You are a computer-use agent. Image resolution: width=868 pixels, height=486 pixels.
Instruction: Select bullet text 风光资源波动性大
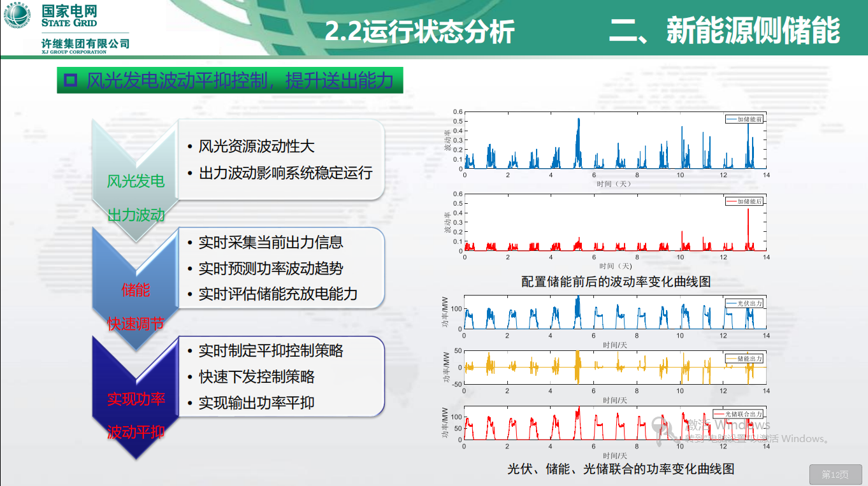(256, 147)
